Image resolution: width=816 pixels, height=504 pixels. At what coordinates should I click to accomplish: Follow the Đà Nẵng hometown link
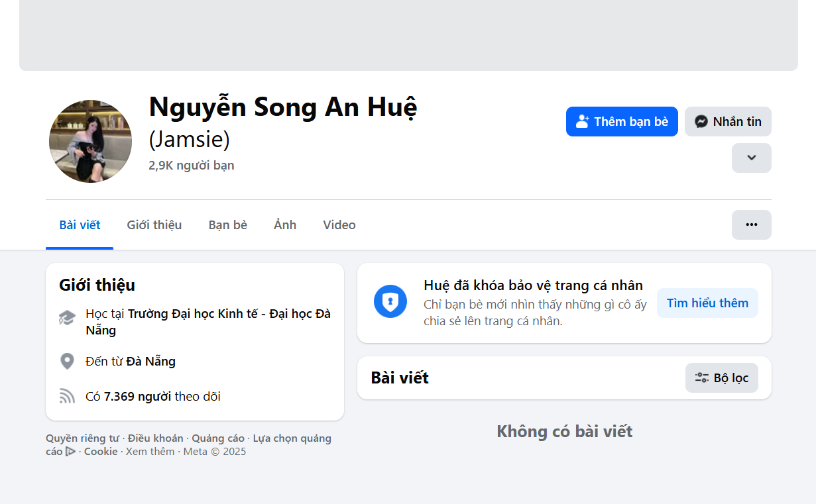(x=150, y=362)
